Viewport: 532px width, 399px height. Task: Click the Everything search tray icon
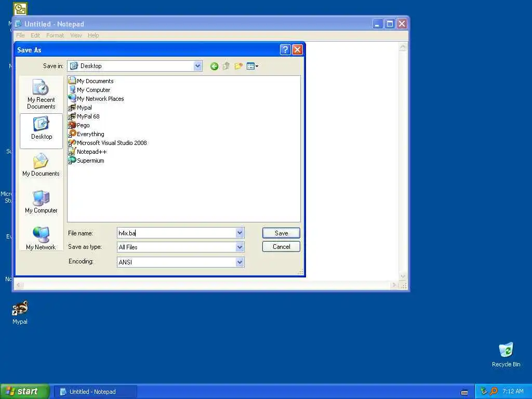click(x=494, y=391)
